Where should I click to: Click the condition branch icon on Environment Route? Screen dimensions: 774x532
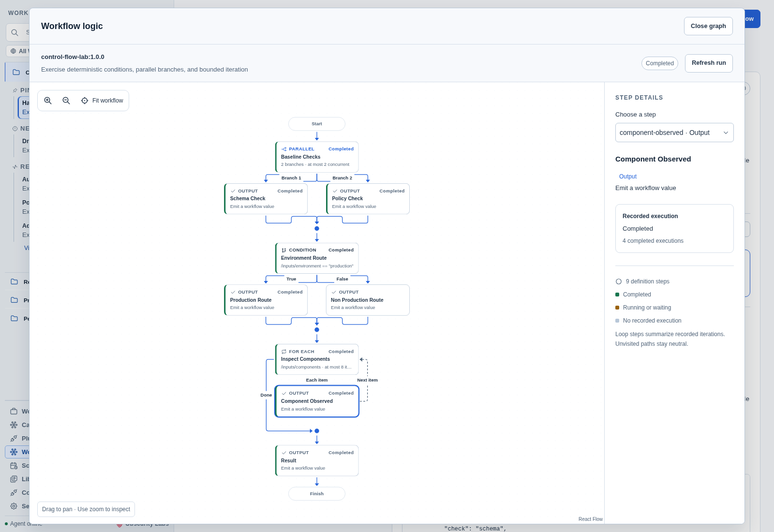[x=284, y=250]
